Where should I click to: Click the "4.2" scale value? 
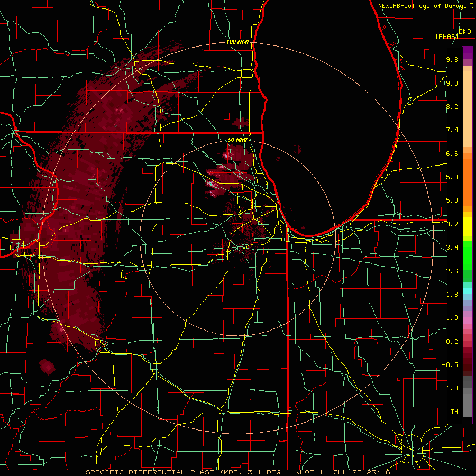coord(452,224)
